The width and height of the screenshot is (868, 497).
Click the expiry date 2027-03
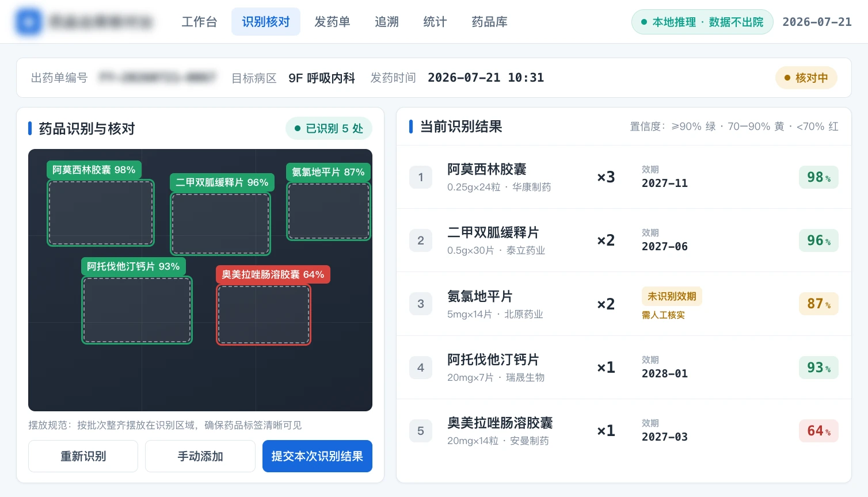665,437
